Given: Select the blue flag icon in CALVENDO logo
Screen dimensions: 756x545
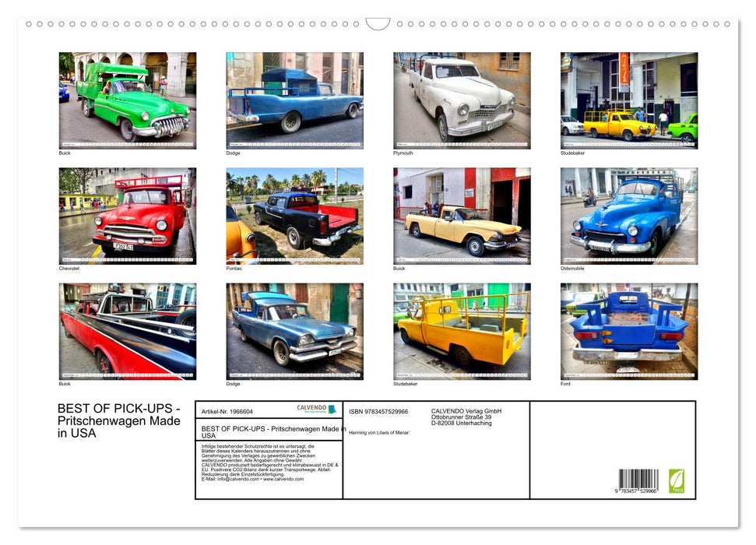Looking at the screenshot, I should [331, 410].
